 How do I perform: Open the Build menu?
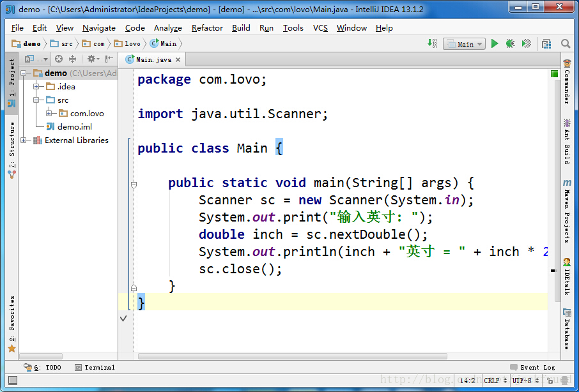[x=241, y=28]
